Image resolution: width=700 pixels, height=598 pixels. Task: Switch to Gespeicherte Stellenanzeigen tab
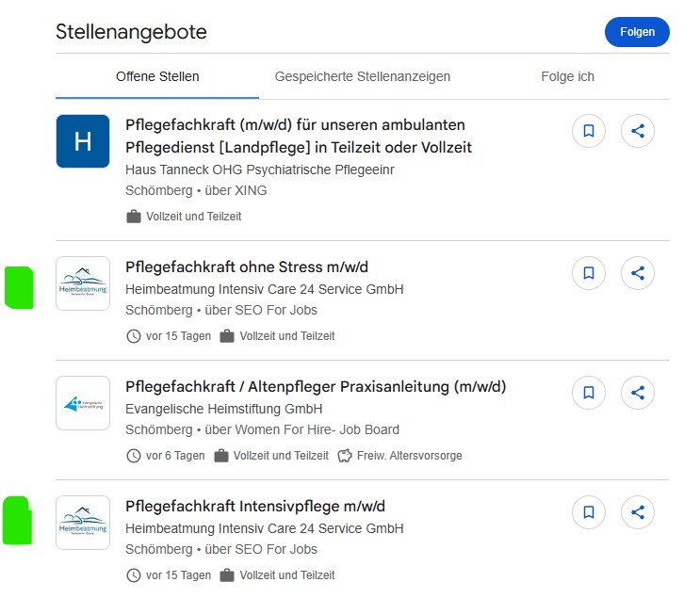coord(362,76)
